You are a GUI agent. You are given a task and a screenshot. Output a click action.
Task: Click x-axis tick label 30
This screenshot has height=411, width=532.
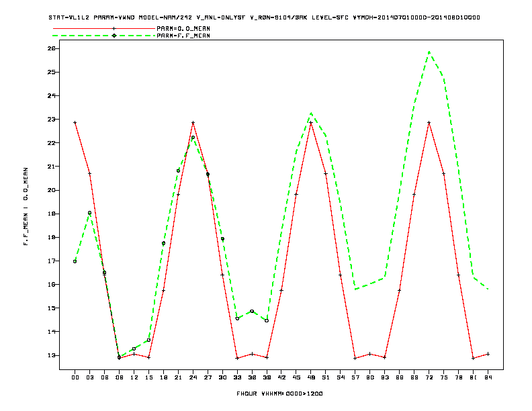click(222, 377)
